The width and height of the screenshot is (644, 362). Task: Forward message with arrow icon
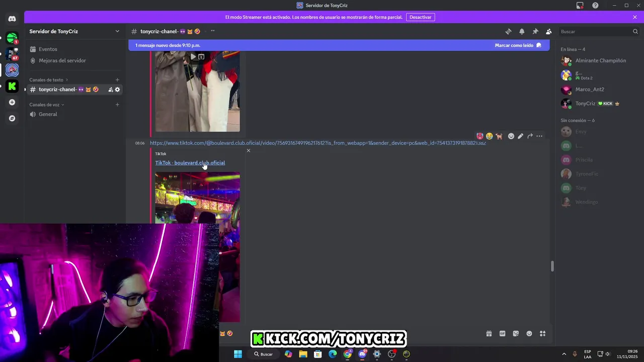[x=530, y=136]
